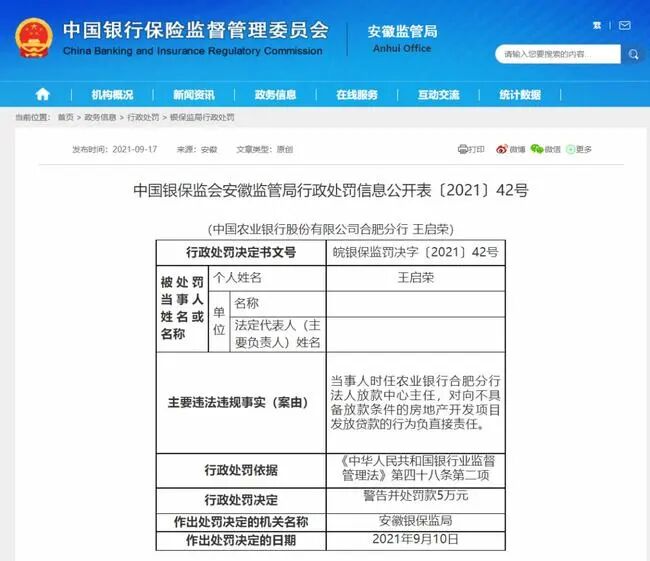Open the envelope mail icon

[624, 26]
